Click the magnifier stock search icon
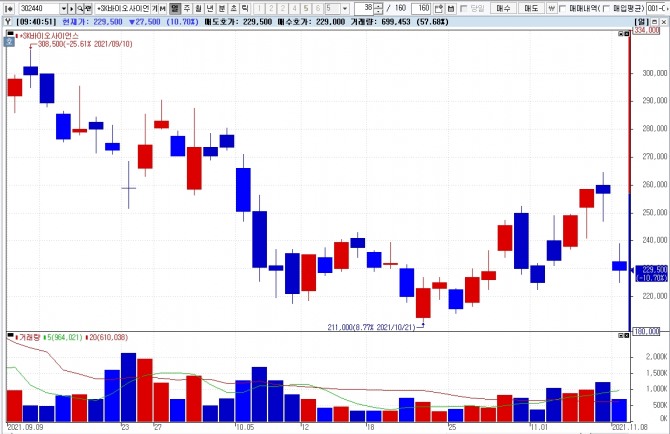This screenshot has height=434, width=670. (80, 9)
